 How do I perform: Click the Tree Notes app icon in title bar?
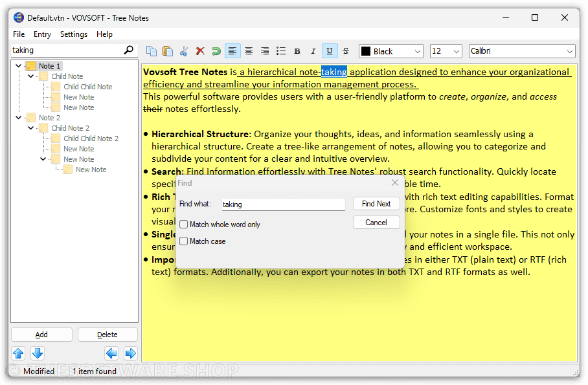point(19,17)
